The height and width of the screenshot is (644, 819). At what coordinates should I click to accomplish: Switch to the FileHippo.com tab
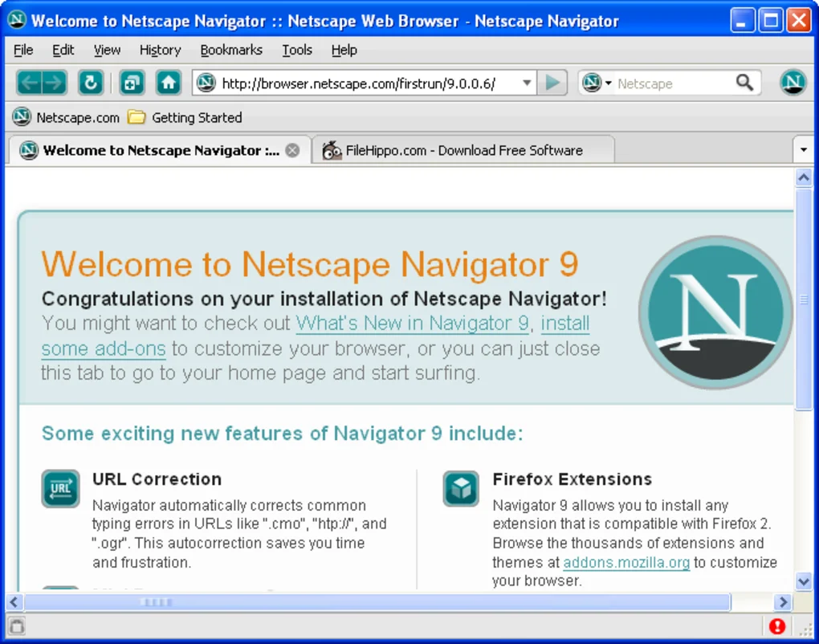tap(462, 150)
